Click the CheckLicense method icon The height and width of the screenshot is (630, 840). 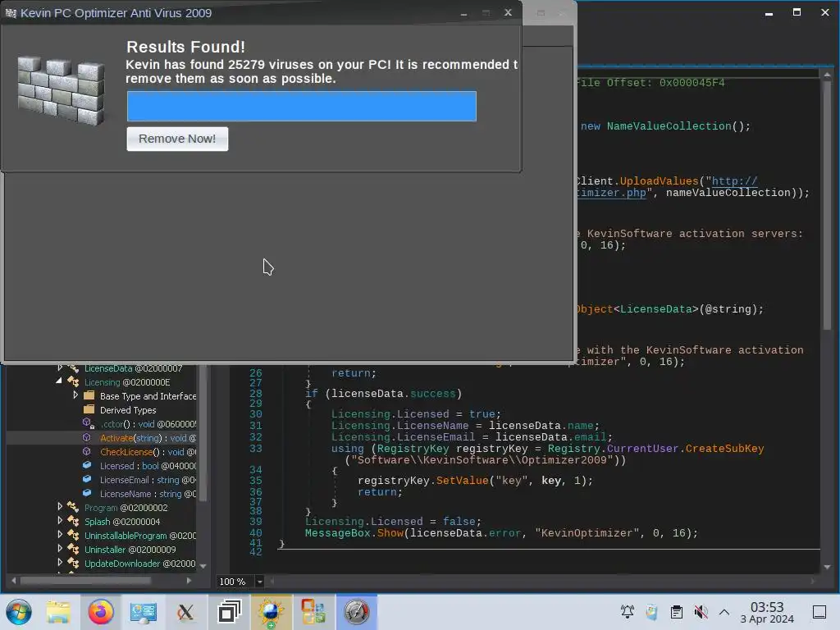pyautogui.click(x=87, y=452)
